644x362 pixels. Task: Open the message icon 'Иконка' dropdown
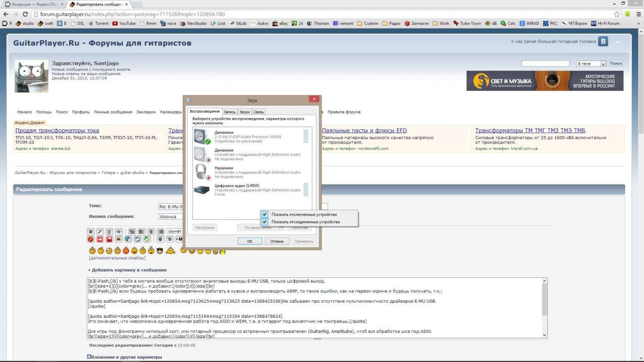[x=171, y=217]
